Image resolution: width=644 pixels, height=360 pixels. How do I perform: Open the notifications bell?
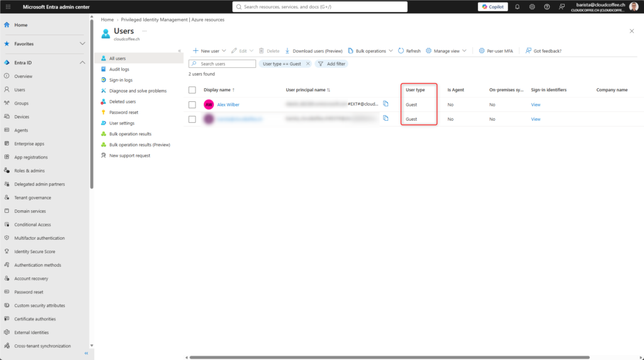tap(517, 6)
